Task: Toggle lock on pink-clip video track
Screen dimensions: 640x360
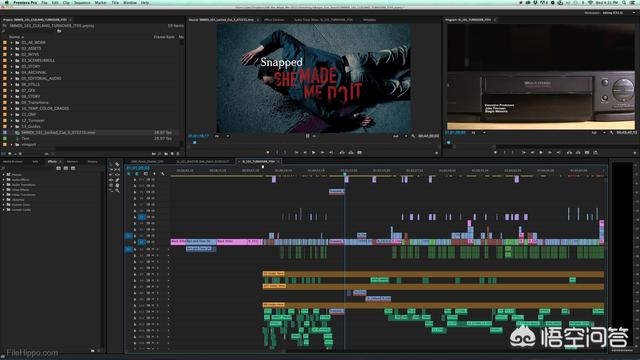Action: [x=135, y=242]
